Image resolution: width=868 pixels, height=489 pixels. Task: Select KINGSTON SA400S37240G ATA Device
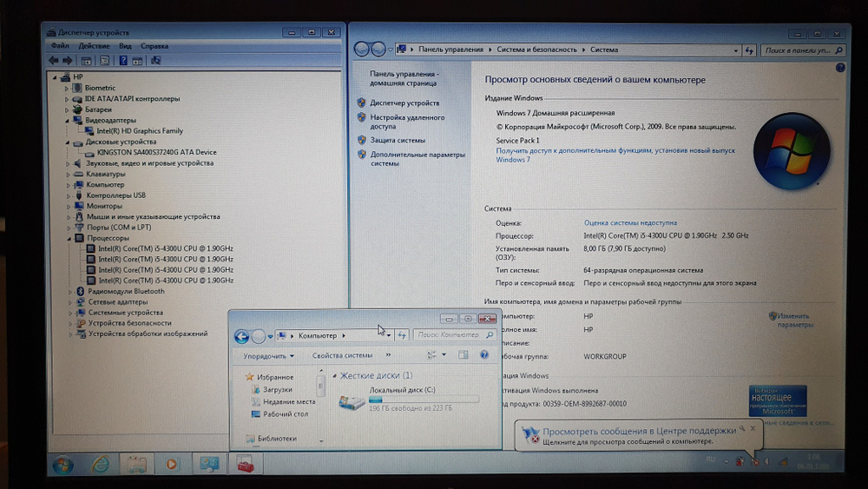point(156,152)
